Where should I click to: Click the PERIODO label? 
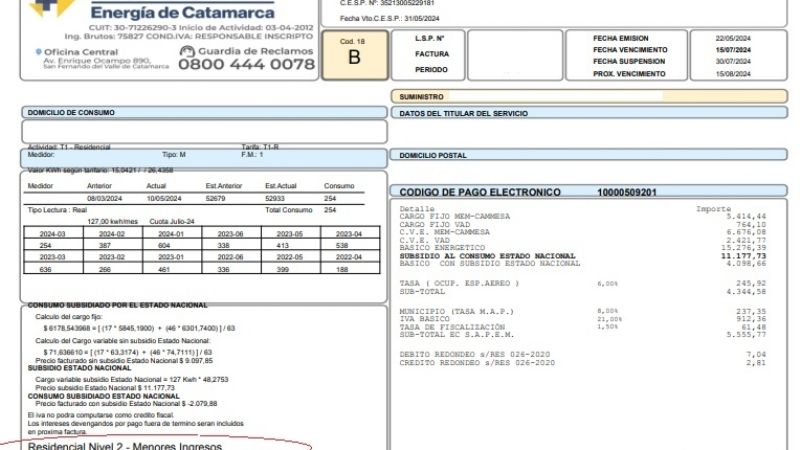[431, 69]
